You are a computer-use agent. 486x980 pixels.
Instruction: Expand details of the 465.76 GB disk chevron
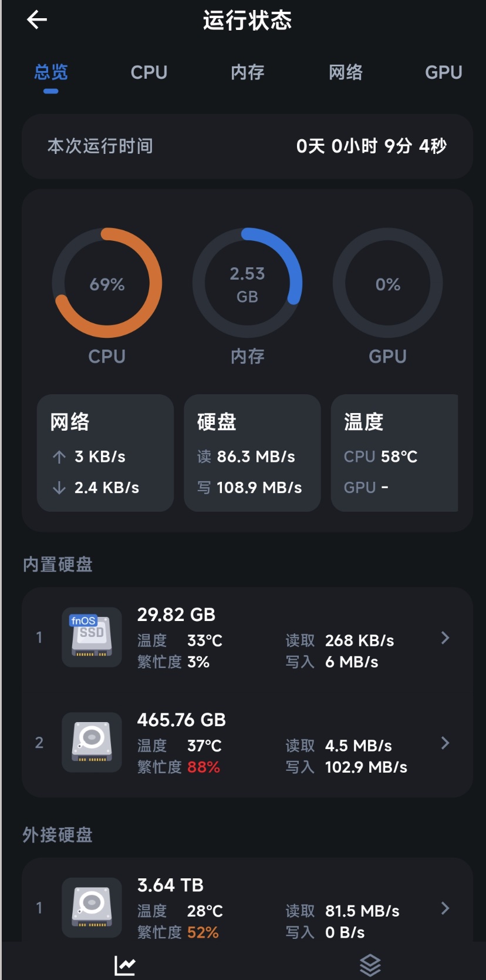coord(446,743)
